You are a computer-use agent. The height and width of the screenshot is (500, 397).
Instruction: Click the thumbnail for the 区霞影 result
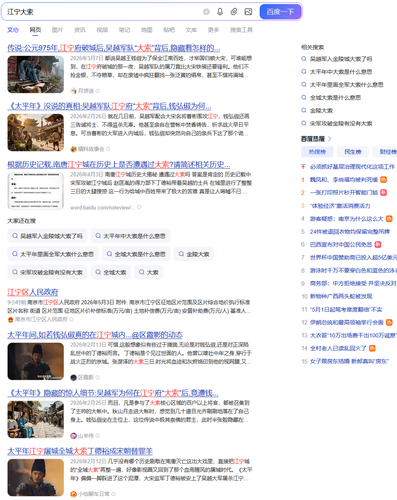click(36, 361)
